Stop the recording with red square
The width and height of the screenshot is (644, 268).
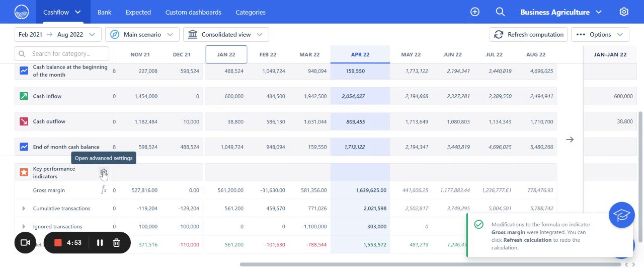(x=58, y=243)
